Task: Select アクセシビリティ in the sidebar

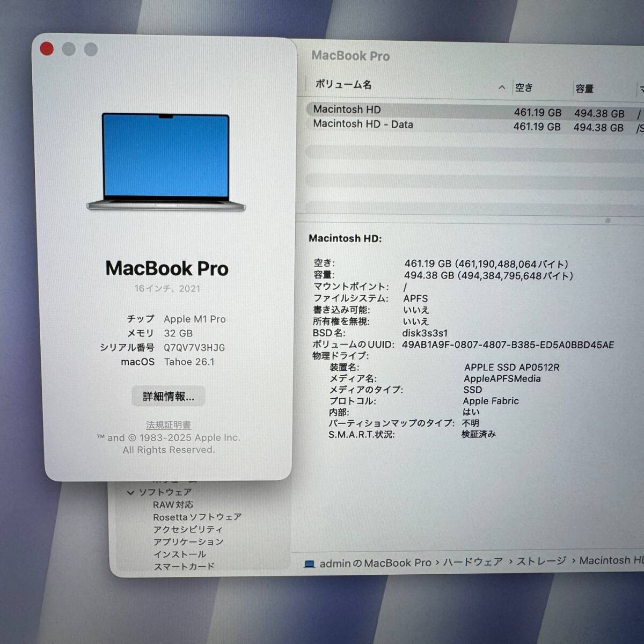Action: point(188,529)
